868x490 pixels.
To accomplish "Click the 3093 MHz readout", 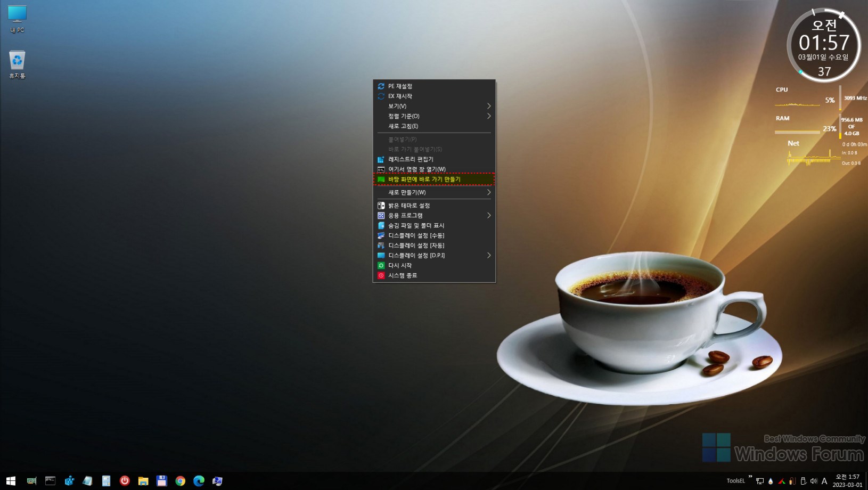I will (x=855, y=98).
